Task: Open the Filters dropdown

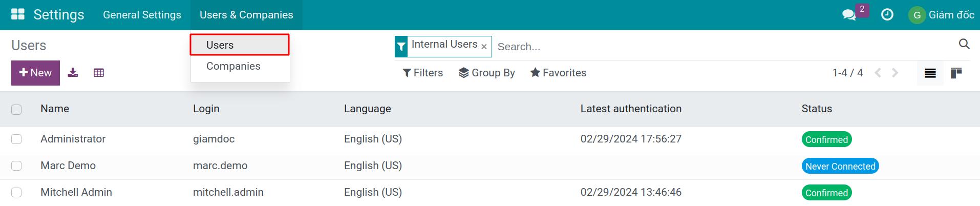Action: pyautogui.click(x=423, y=73)
